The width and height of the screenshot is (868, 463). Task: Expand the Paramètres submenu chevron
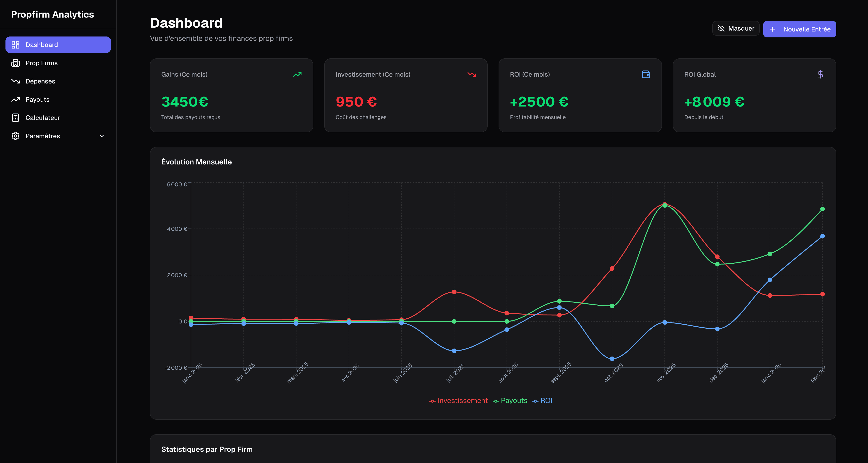[x=102, y=136]
